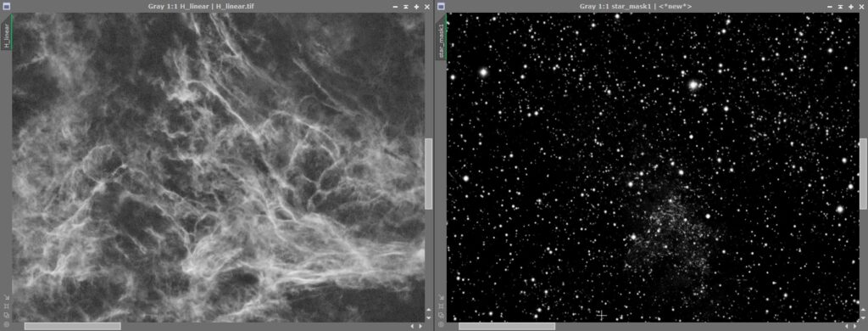The image size is (868, 331).
Task: Click the diagonal arrow icon in H_linear's lower-left corner
Action: (x=7, y=298)
